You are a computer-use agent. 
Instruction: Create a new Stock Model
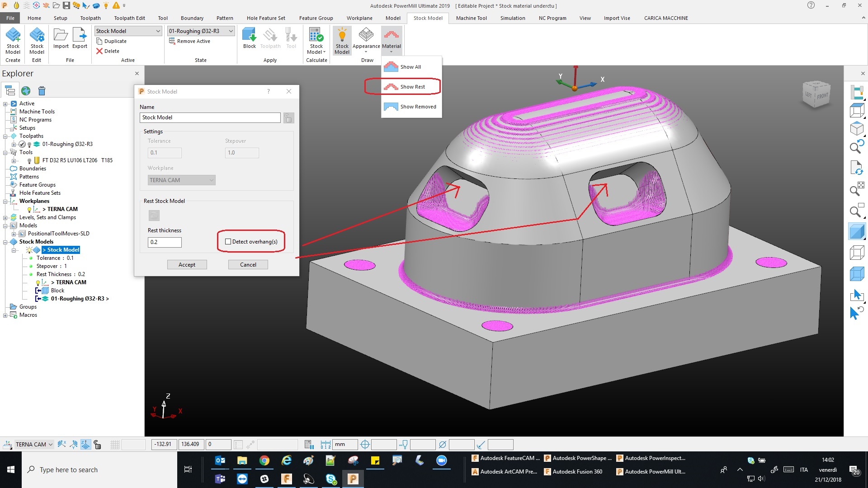(x=13, y=40)
